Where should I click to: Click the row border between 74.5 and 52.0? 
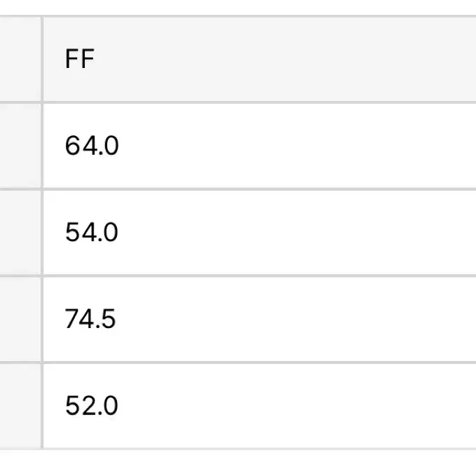(238, 362)
